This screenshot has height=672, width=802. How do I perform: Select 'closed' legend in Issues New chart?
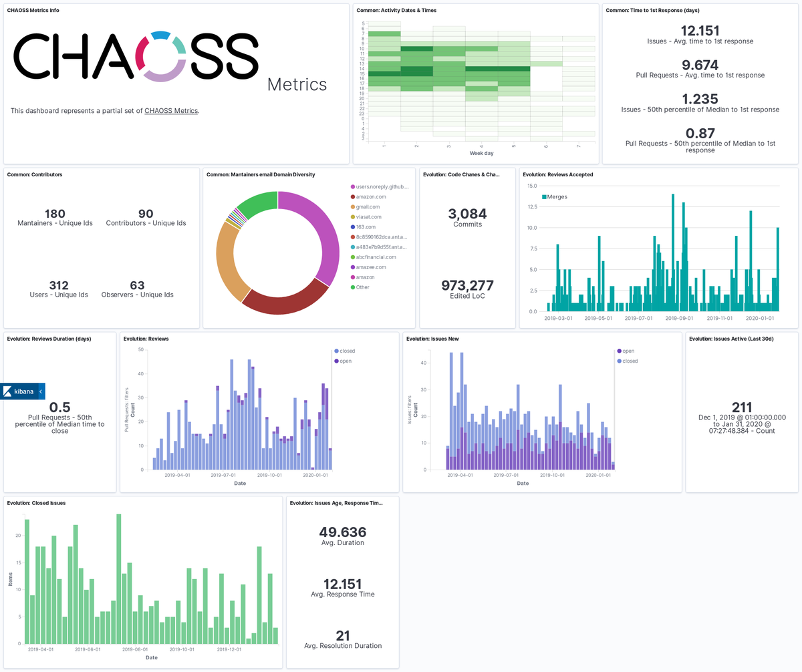626,361
